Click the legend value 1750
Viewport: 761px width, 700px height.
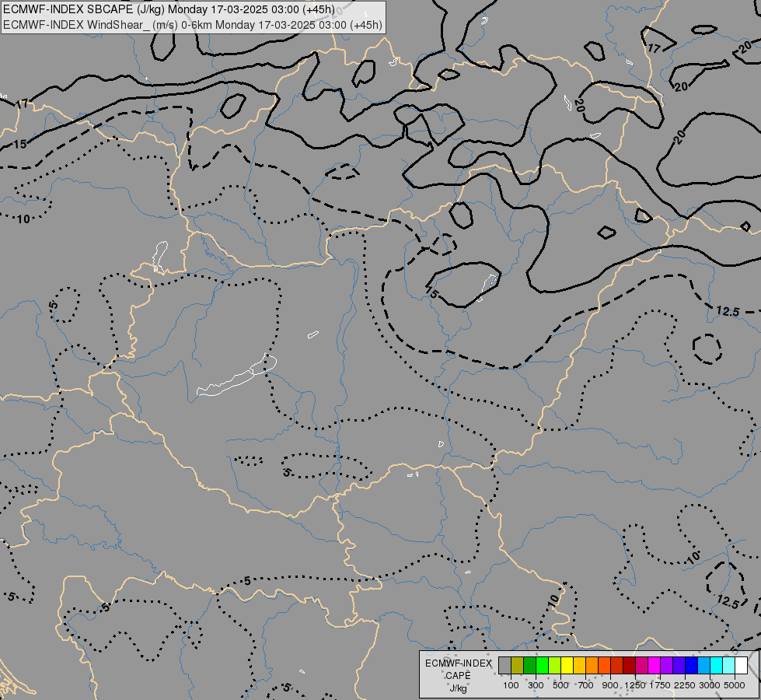[x=660, y=685]
